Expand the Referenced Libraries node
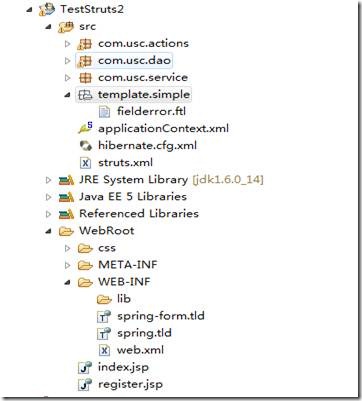The width and height of the screenshot is (362, 401). pyautogui.click(x=49, y=214)
